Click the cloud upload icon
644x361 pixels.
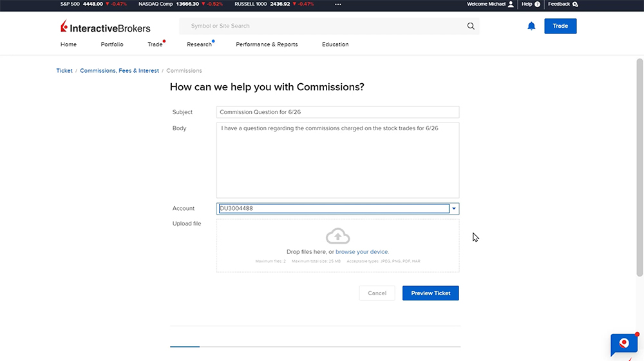pyautogui.click(x=337, y=236)
